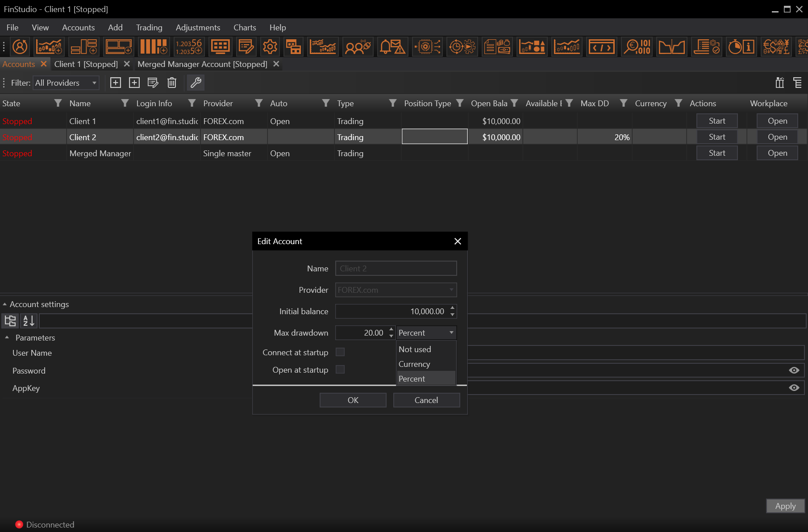Select Currency in the drawdown dropdown list
Screen dimensions: 808x532
point(414,364)
